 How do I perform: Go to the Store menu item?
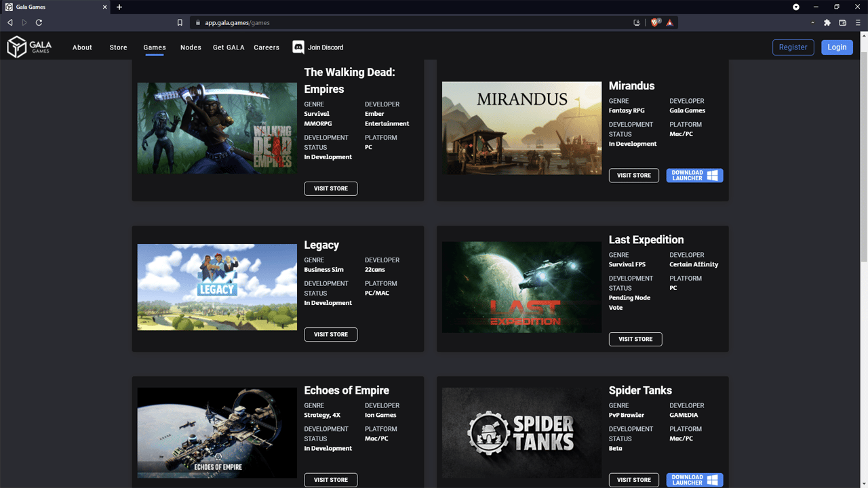point(119,47)
